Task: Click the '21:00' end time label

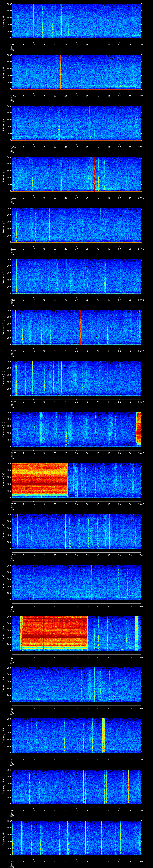Action: click(141, 249)
